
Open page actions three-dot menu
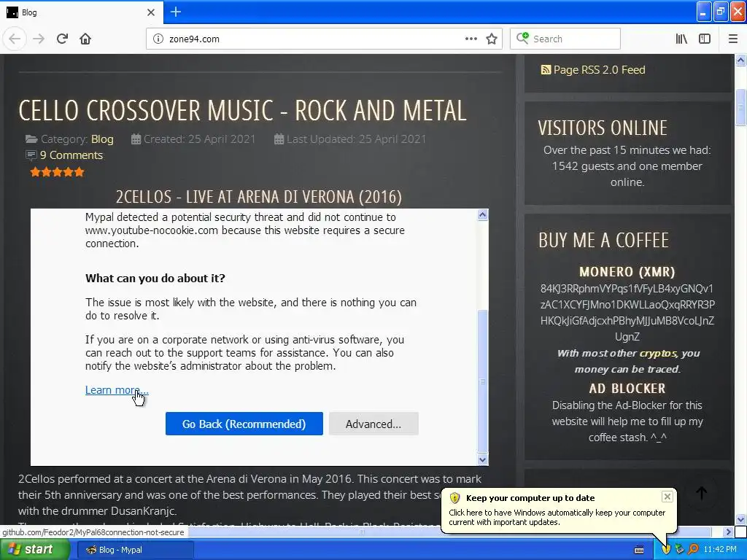(x=471, y=39)
